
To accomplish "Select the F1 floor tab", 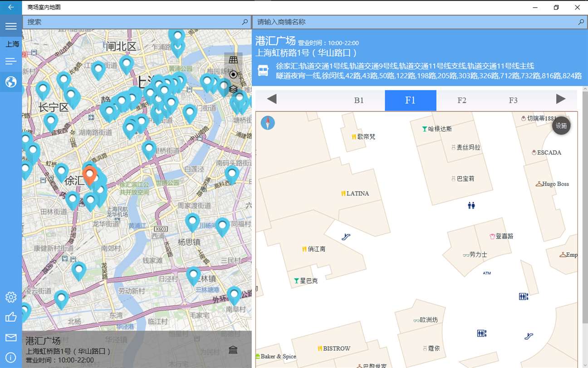I will (x=411, y=100).
